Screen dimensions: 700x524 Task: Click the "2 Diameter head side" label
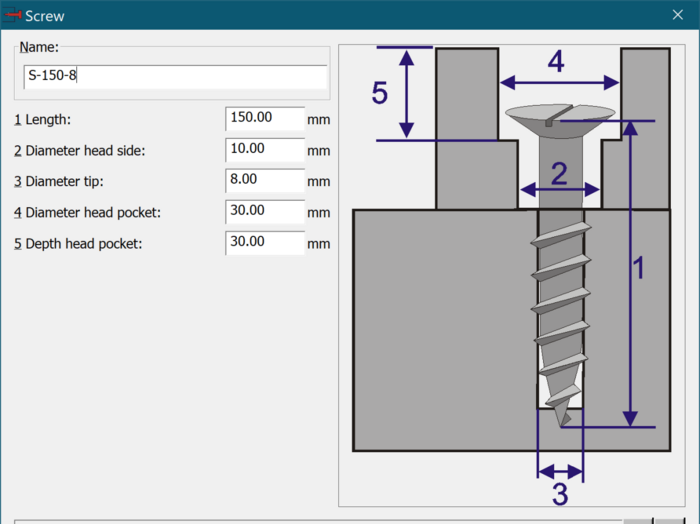point(79,151)
